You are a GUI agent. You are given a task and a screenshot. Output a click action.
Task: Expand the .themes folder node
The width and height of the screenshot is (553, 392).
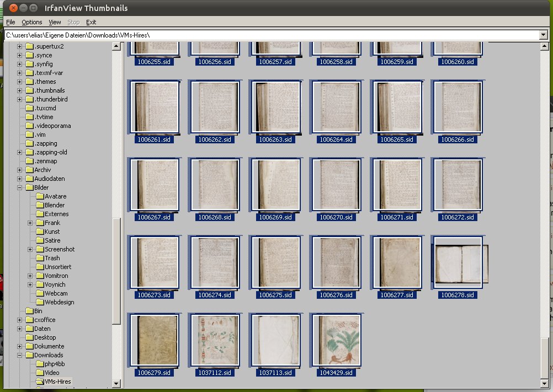pos(20,82)
